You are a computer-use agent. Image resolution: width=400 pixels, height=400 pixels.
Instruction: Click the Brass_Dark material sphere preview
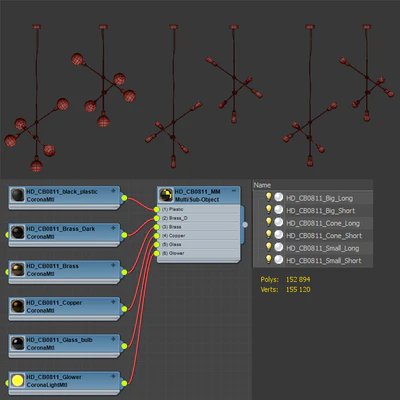click(17, 233)
